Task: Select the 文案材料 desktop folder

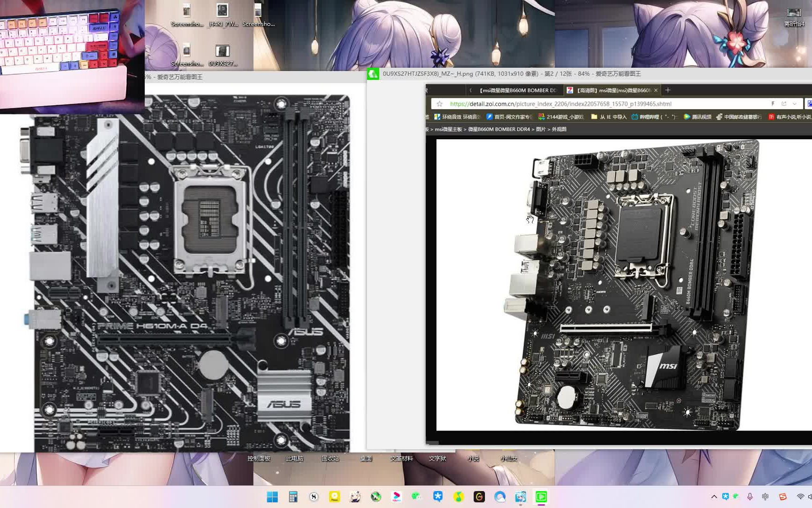Action: click(x=402, y=459)
